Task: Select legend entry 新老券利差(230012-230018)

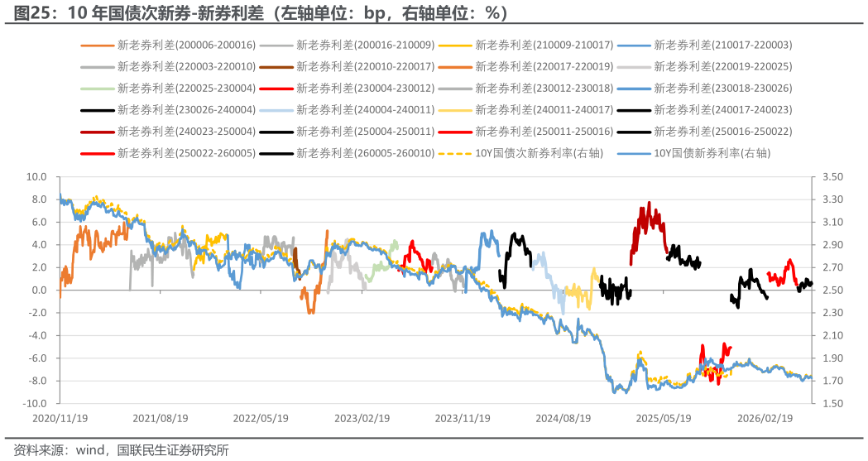Action: point(525,89)
